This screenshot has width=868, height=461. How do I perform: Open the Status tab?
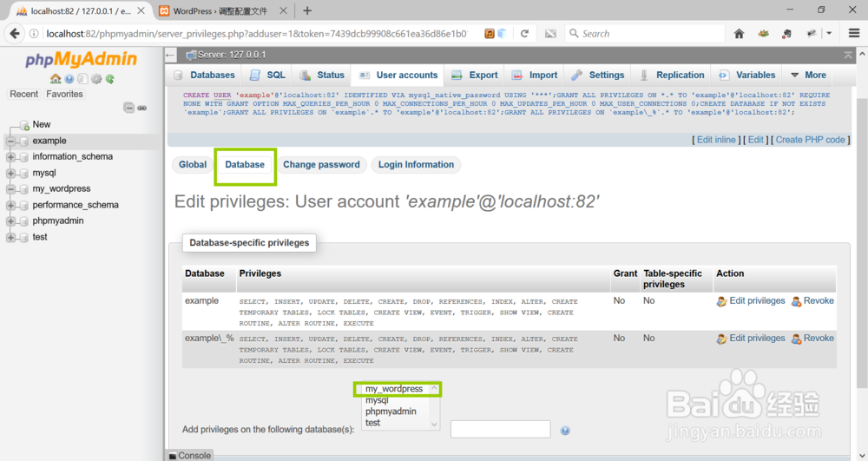[322, 76]
